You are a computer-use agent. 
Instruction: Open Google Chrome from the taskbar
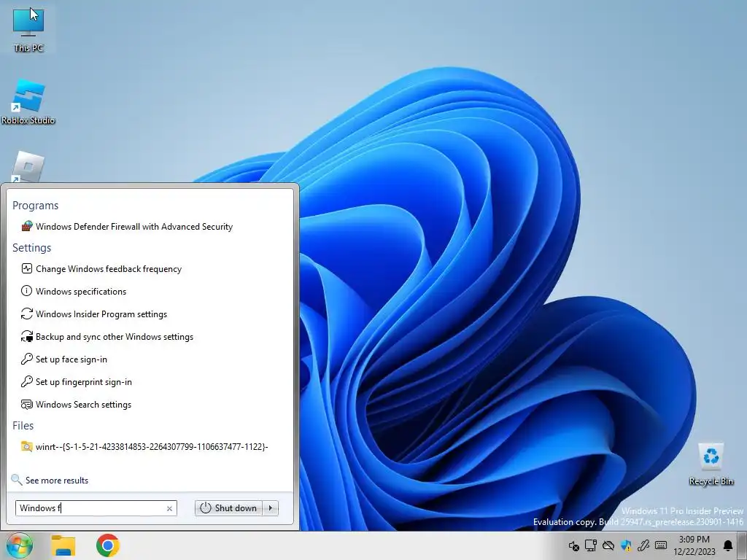pos(108,545)
